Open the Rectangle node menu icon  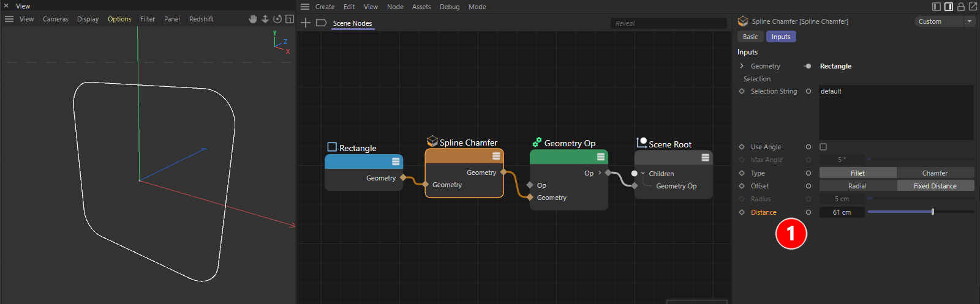pyautogui.click(x=396, y=161)
